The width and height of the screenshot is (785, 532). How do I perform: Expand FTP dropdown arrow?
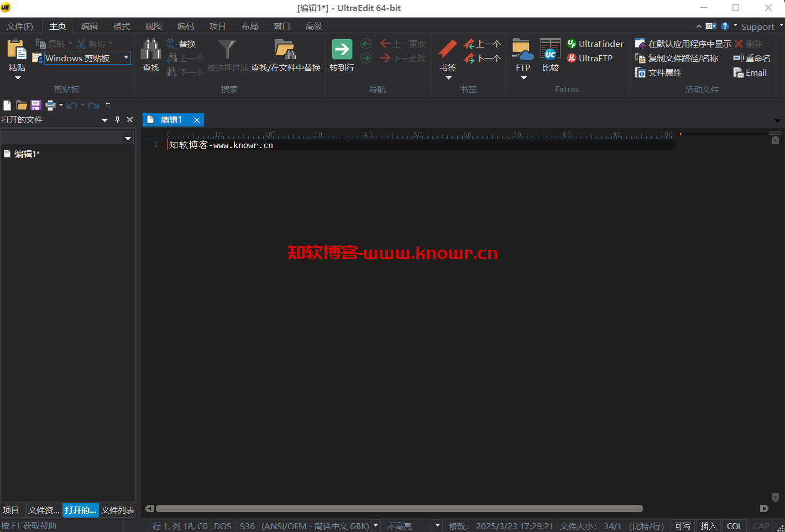pos(524,78)
